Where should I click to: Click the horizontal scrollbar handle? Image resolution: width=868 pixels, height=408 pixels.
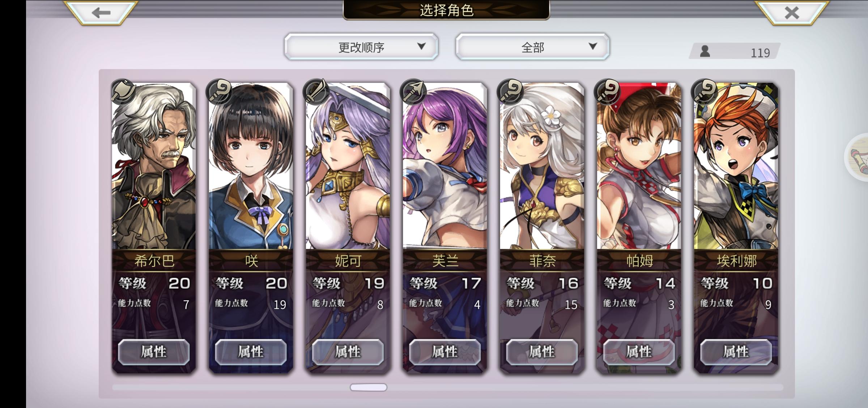(369, 387)
